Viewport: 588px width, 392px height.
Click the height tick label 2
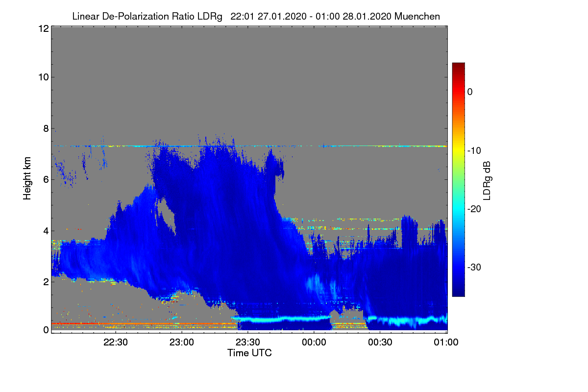coord(45,282)
